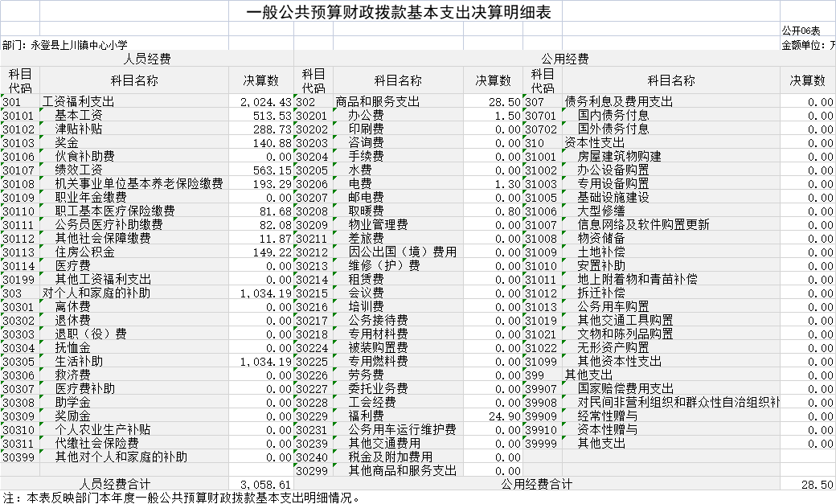Click the 商品和服务支出 cell
Viewport: 836px width, 504px height.
[x=378, y=102]
